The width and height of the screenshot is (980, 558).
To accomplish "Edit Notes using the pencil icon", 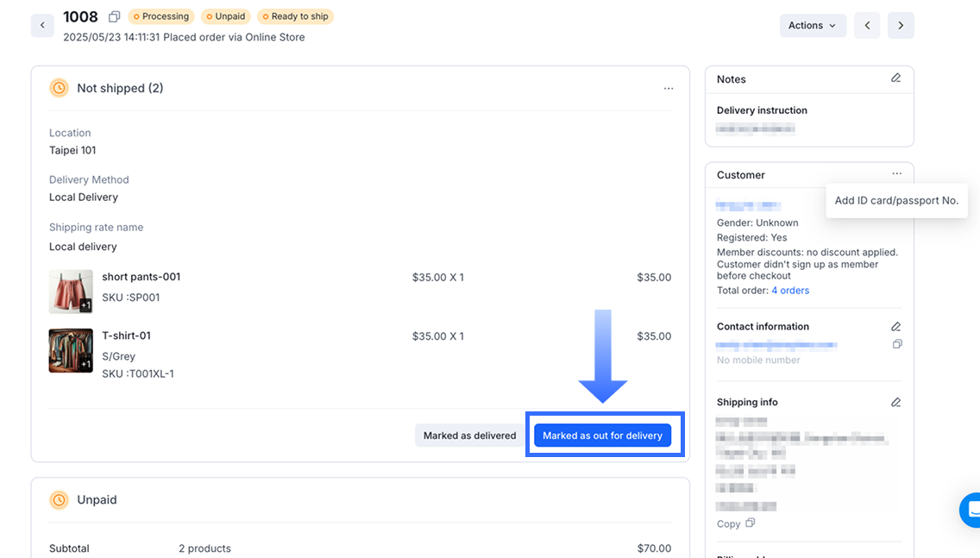I will point(896,78).
